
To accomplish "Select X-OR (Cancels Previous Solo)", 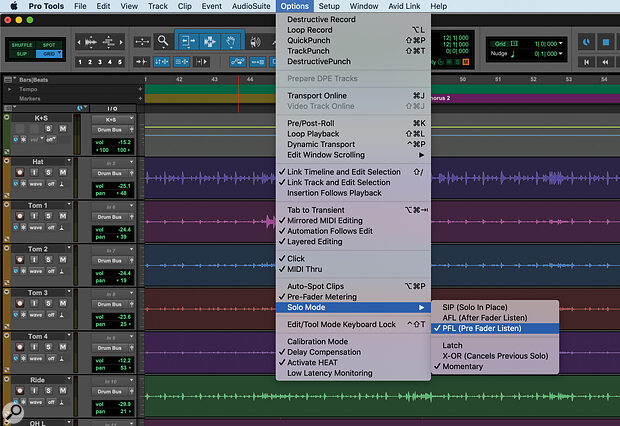I will (495, 356).
